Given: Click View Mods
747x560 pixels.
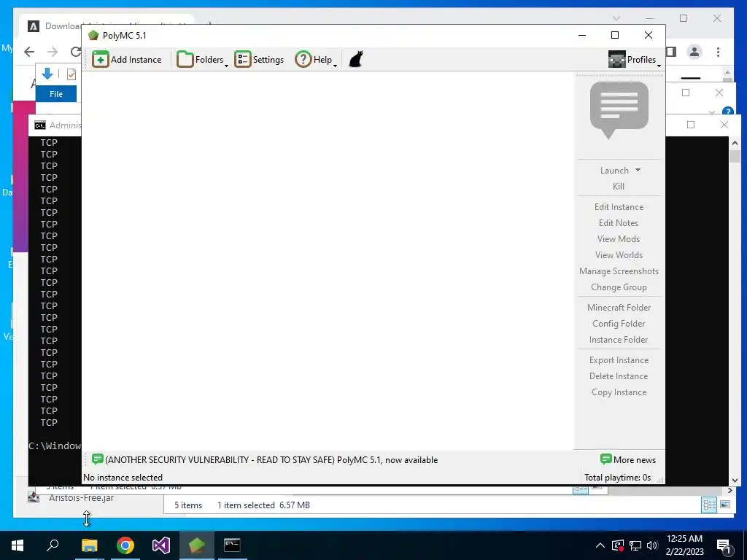Looking at the screenshot, I should pyautogui.click(x=619, y=239).
